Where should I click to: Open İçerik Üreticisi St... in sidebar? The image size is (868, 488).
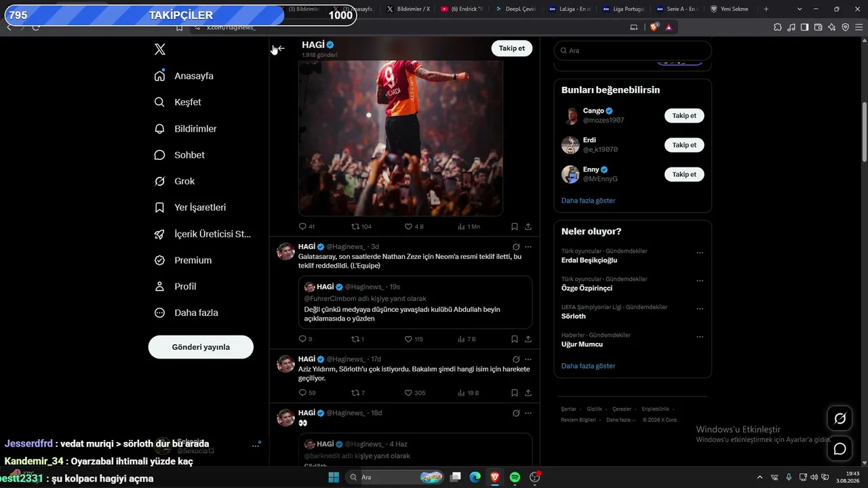pos(203,234)
